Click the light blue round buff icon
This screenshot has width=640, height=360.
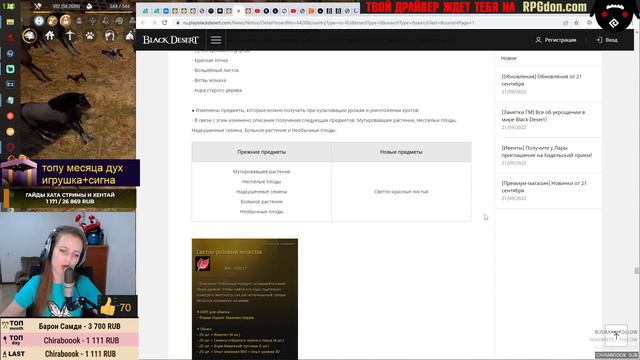(x=39, y=20)
